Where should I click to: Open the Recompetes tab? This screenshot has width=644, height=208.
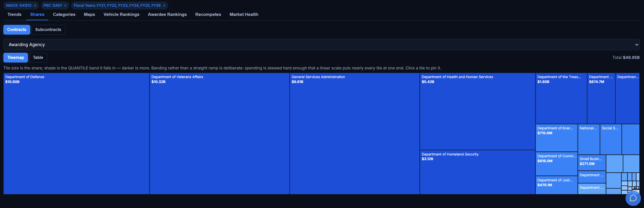(x=208, y=15)
